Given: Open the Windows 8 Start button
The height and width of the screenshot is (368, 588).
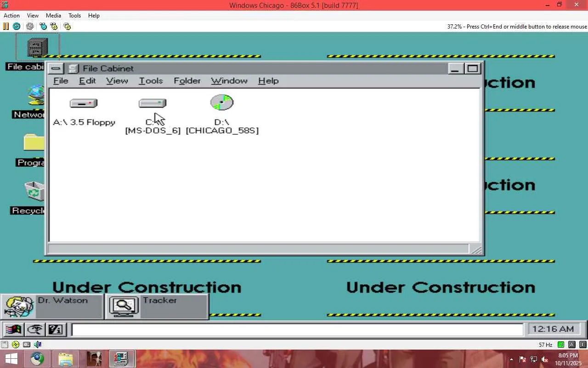Looking at the screenshot, I should coord(11,359).
